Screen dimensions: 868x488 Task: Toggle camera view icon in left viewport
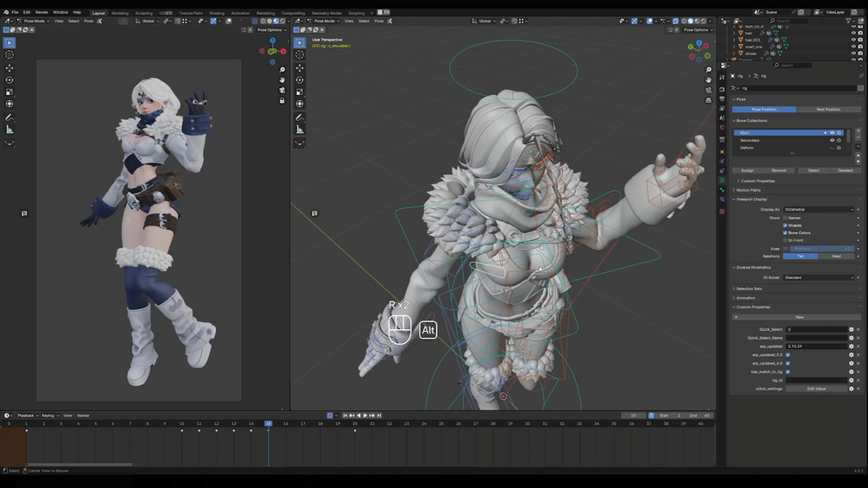pyautogui.click(x=282, y=90)
